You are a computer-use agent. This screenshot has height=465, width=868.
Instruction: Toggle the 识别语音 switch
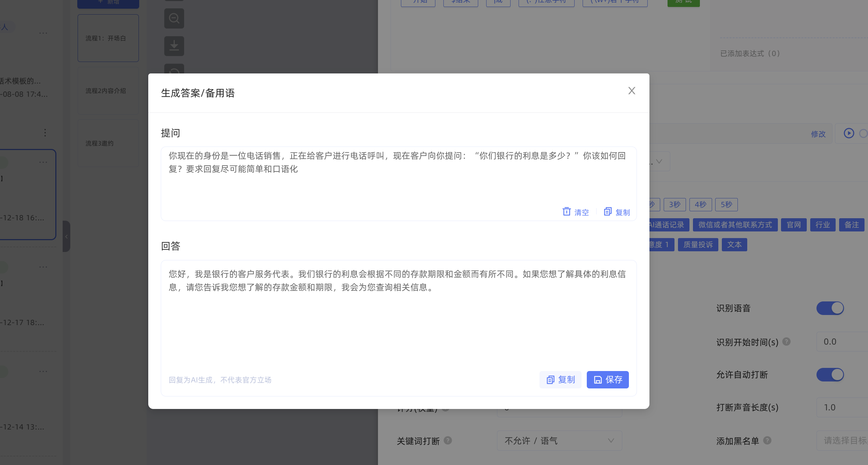[x=830, y=308]
